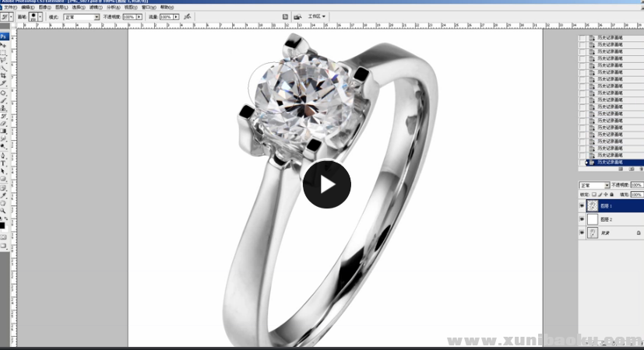This screenshot has width=644, height=350.
Task: Open the 帮助 menu
Action: click(166, 7)
